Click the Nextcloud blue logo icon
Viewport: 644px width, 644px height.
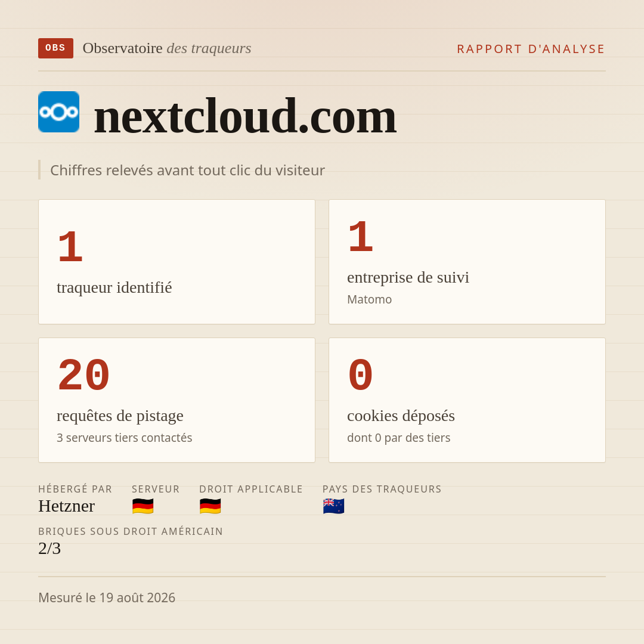point(58,112)
